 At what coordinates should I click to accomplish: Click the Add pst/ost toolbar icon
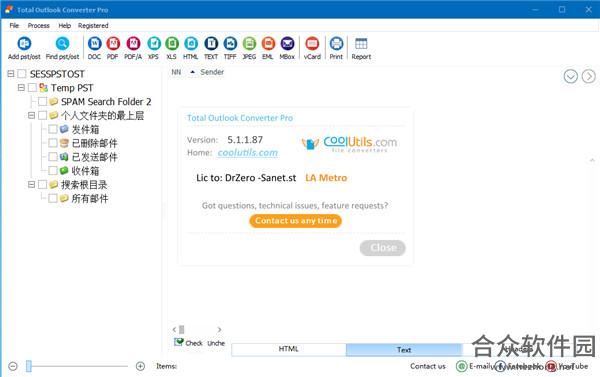pos(24,44)
